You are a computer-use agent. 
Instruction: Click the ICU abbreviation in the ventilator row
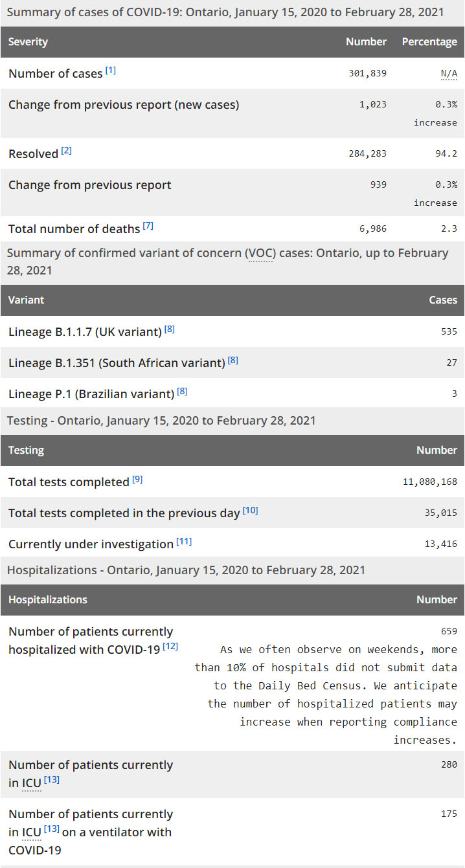click(x=32, y=832)
